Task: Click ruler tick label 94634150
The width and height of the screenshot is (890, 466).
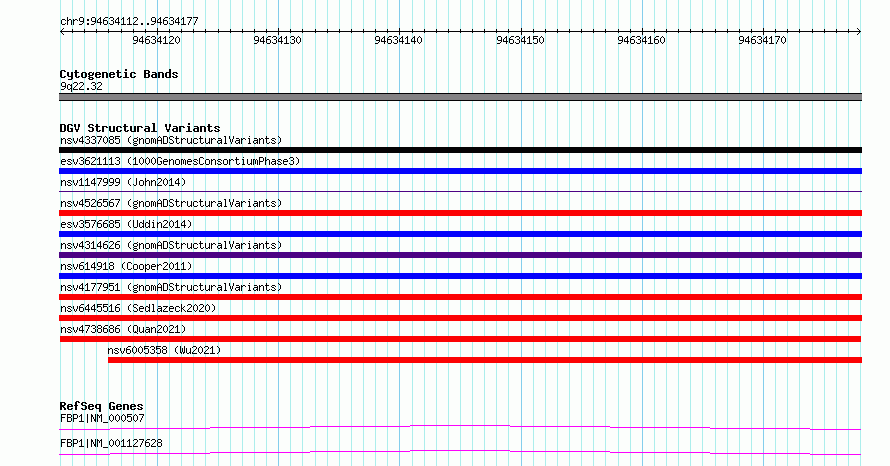Action: (x=520, y=40)
